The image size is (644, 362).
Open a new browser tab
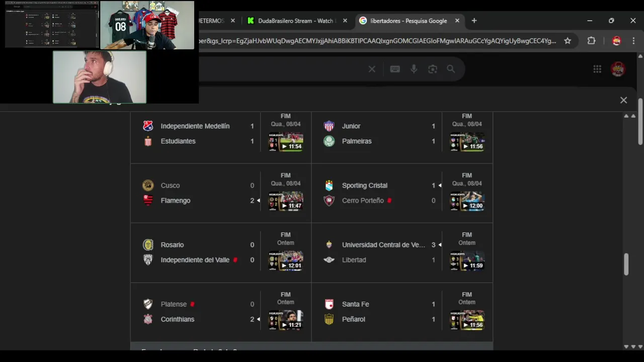474,21
